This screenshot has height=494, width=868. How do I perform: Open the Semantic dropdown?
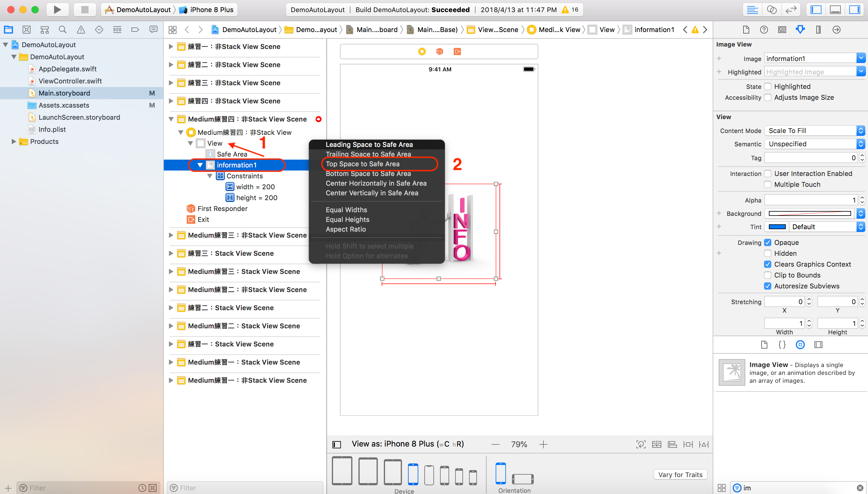(815, 144)
